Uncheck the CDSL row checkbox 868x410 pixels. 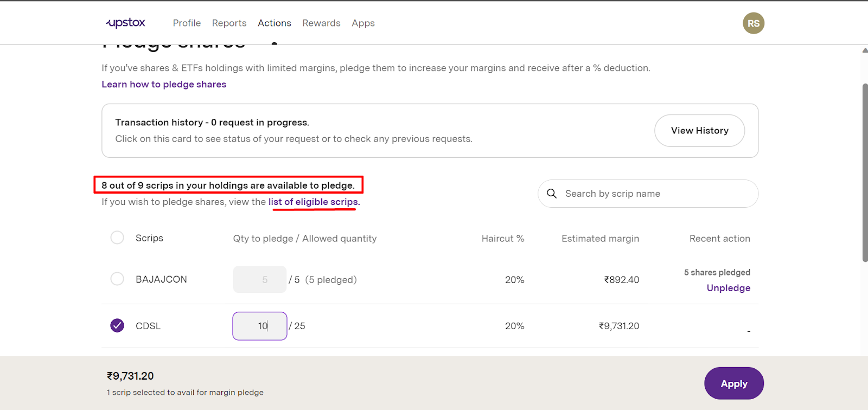tap(117, 325)
